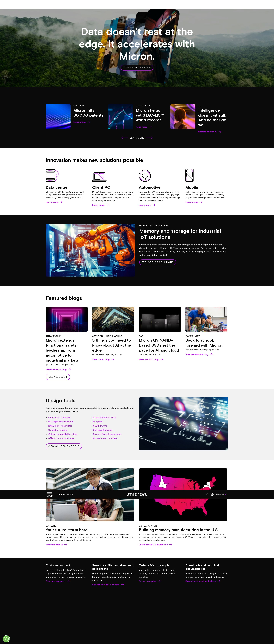Open View industrial blog link

(x=58, y=369)
